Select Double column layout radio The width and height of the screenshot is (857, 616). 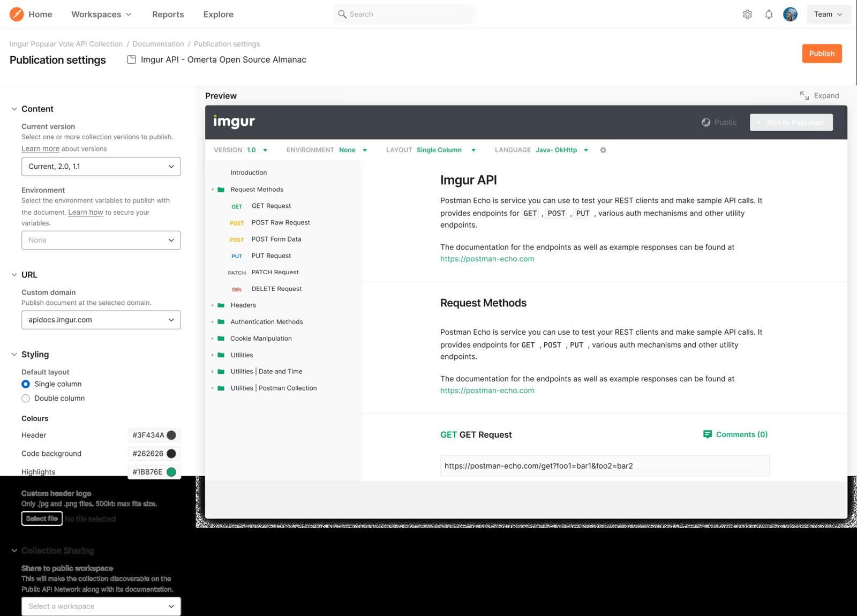coord(26,399)
